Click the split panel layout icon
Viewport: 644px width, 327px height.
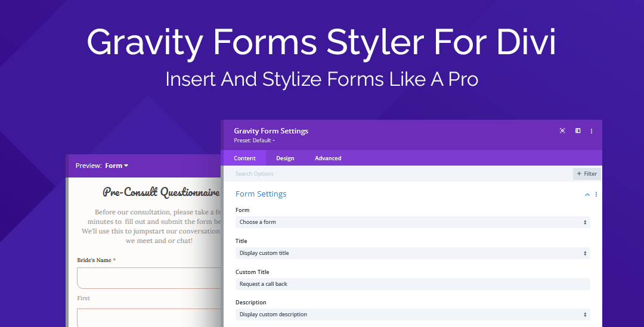click(x=578, y=131)
